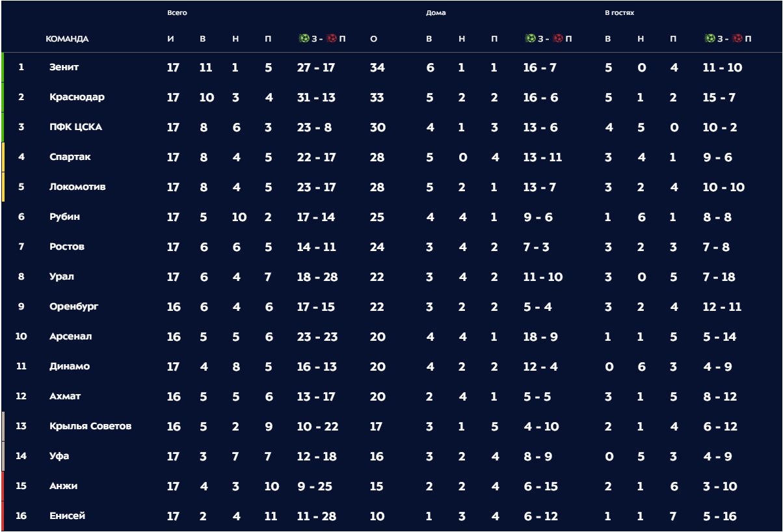This screenshot has height=532, width=783.
Task: Click the И games column header
Action: [170, 39]
